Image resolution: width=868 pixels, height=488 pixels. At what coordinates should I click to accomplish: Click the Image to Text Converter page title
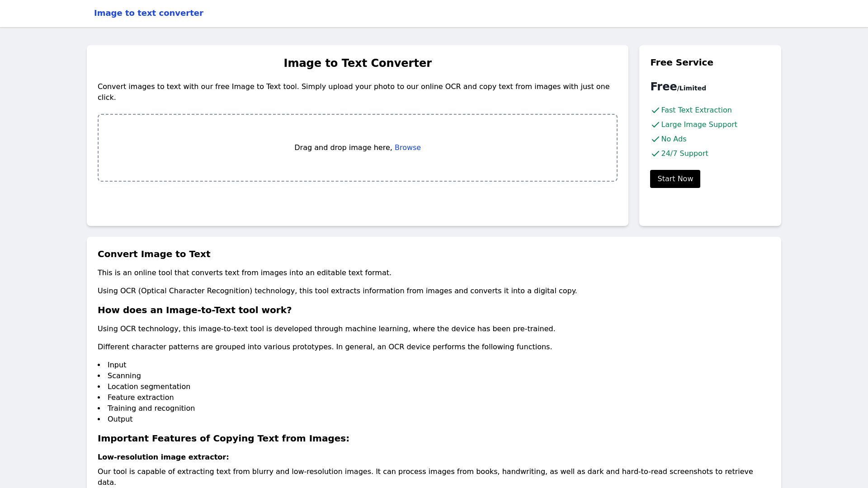358,63
